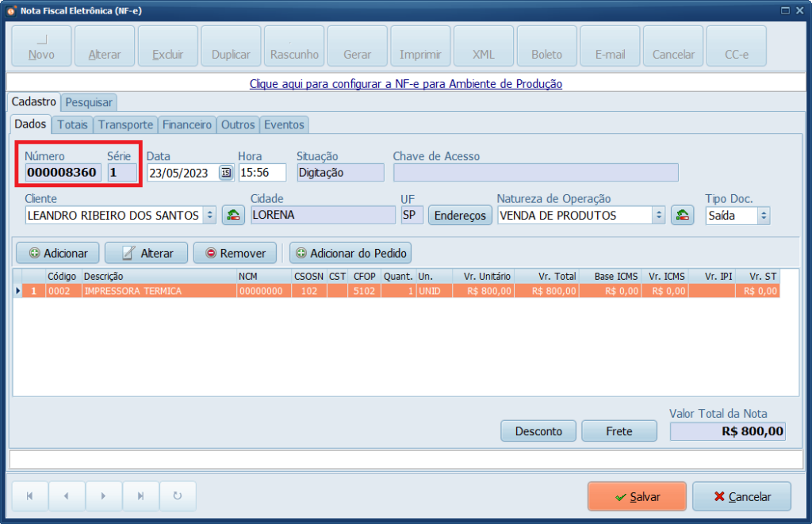Click the refresh icon in navigation bar
This screenshot has width=812, height=524.
pyautogui.click(x=178, y=496)
